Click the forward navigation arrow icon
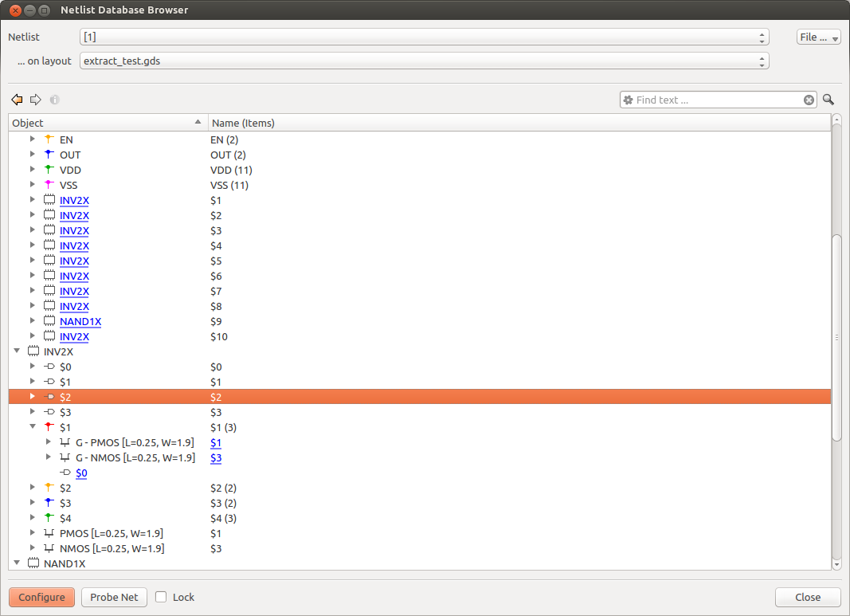Screen dimensions: 850x616 point(35,100)
